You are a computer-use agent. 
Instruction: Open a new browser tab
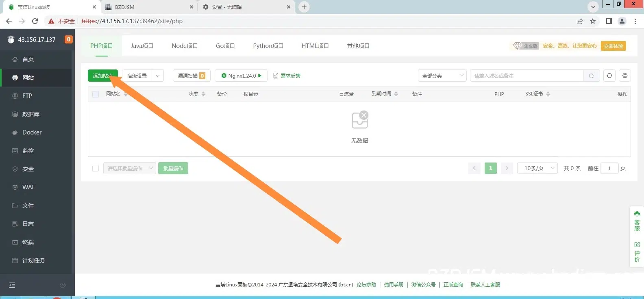coord(304,7)
